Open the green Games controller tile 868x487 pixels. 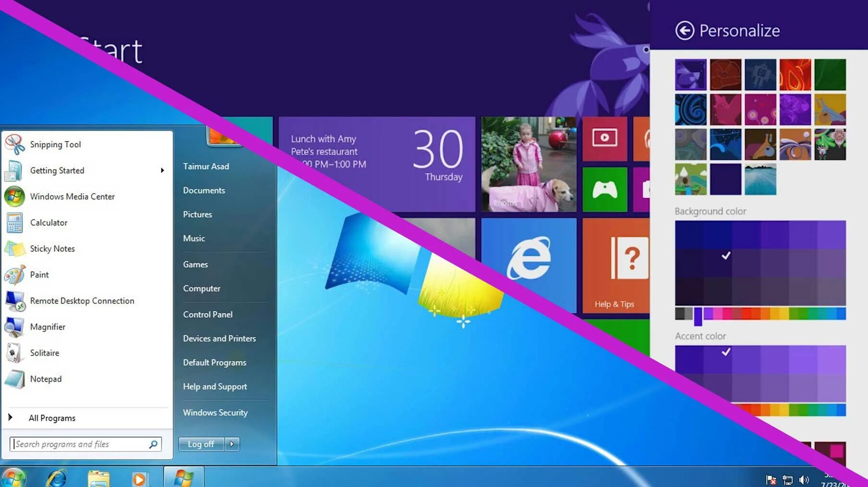(x=604, y=190)
